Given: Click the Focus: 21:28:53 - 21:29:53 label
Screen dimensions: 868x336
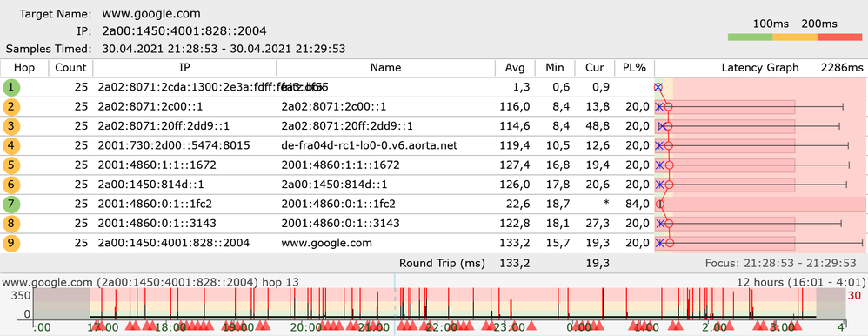Looking at the screenshot, I should coord(780,263).
